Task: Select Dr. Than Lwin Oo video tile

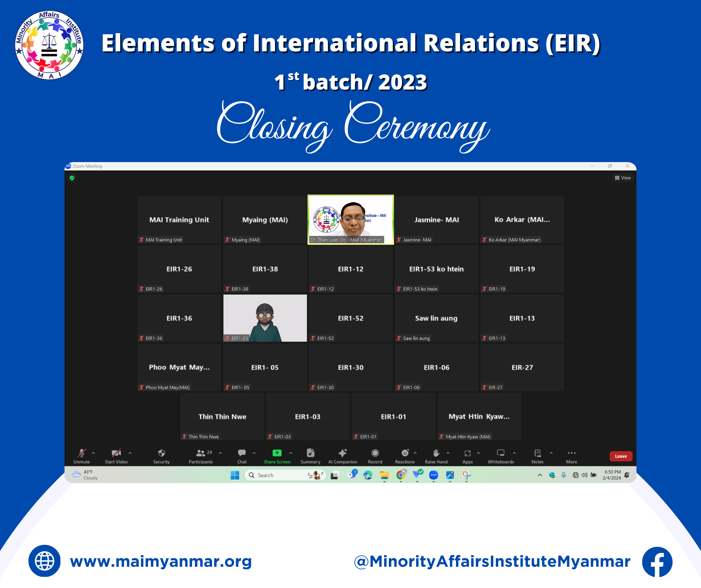Action: 351,219
